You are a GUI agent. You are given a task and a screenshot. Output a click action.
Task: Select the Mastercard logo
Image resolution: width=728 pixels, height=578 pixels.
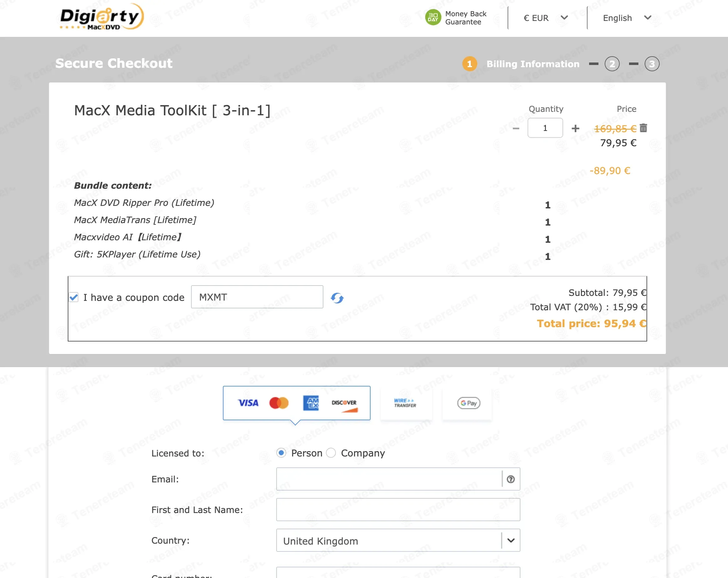(279, 403)
